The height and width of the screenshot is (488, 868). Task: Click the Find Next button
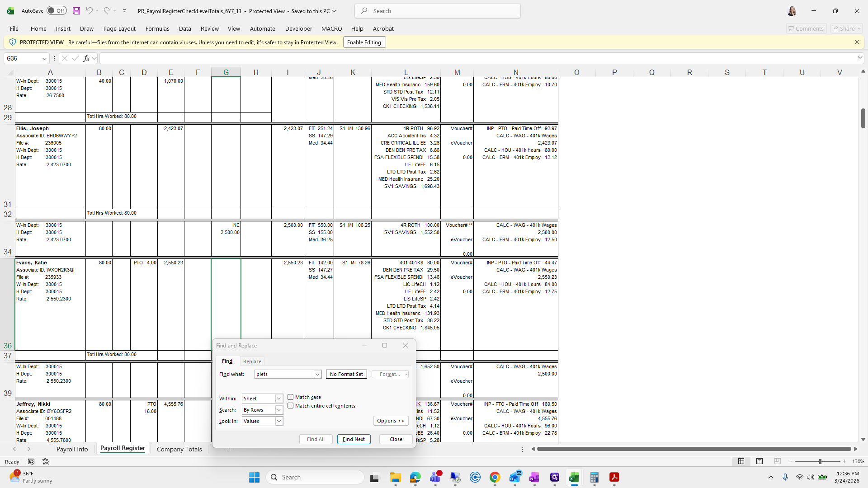(x=354, y=439)
